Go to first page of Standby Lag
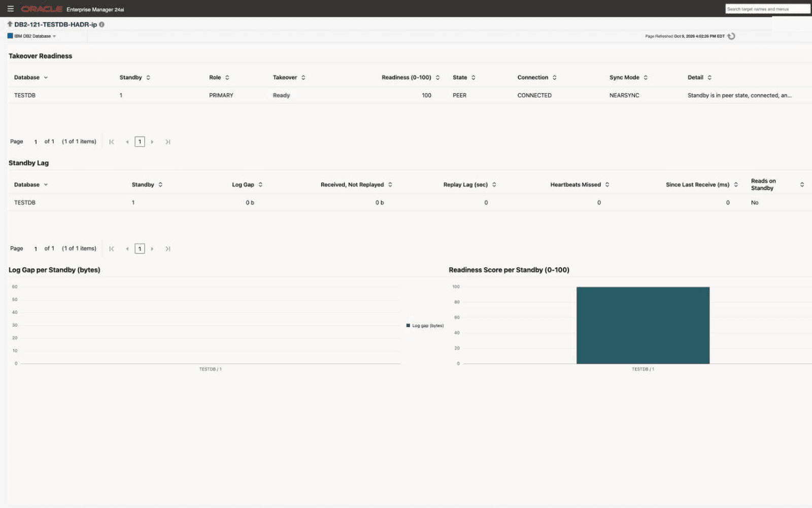Image resolution: width=812 pixels, height=508 pixels. coord(112,249)
